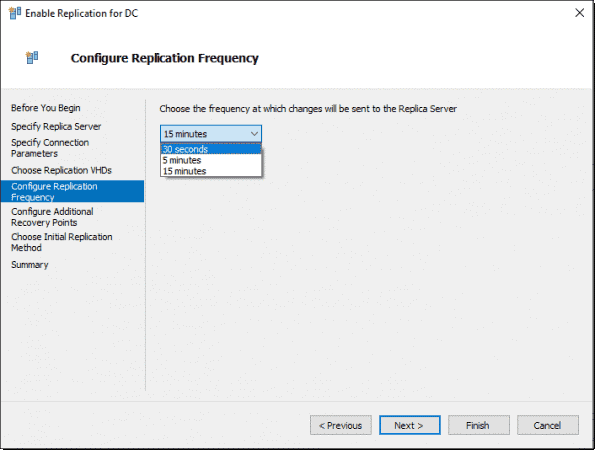The width and height of the screenshot is (600, 455).
Task: Click the 15 minutes combo box field
Action: click(211, 134)
